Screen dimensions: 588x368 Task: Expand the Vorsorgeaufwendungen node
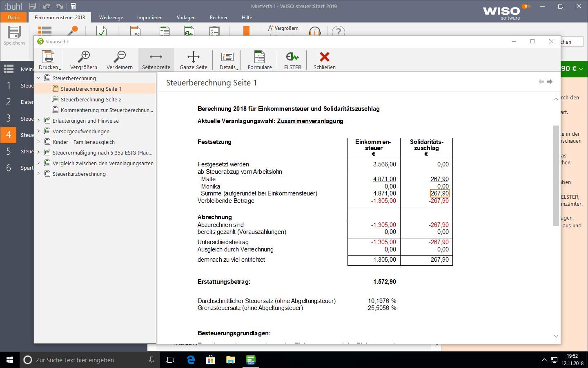[x=39, y=131]
